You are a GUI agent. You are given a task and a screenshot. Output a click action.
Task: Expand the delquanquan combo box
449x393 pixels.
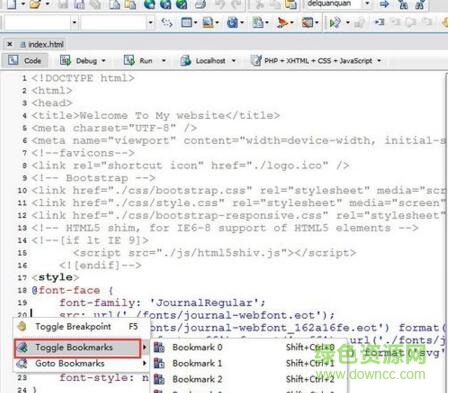[367, 4]
